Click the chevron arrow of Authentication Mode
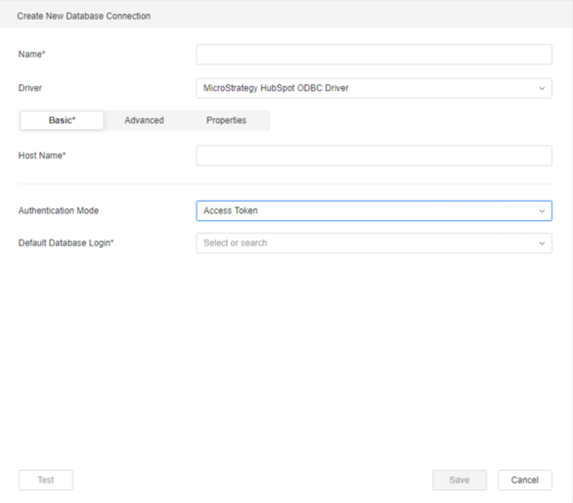Image resolution: width=573 pixels, height=503 pixels. [x=542, y=211]
